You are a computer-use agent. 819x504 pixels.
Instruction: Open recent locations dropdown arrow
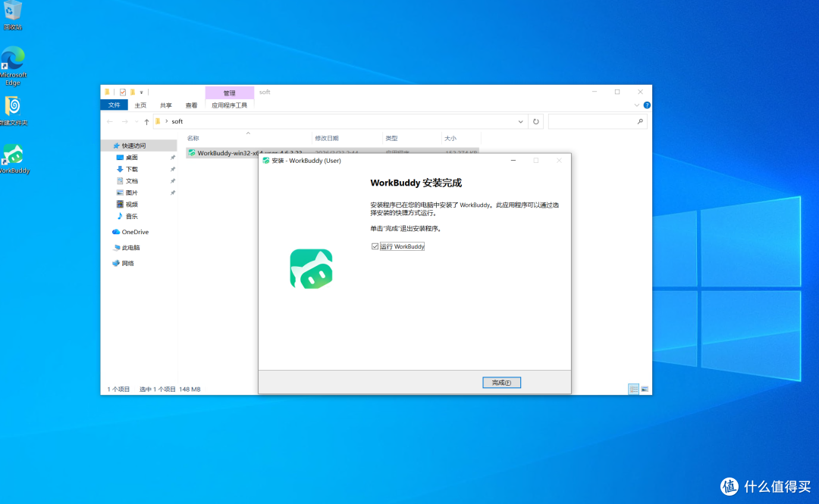pyautogui.click(x=136, y=121)
